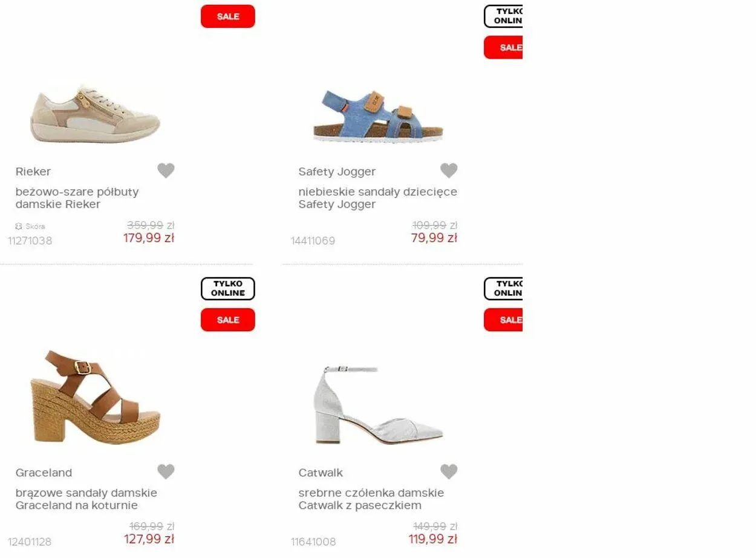Select the Catwalk brand name
The image size is (756, 558).
point(321,473)
